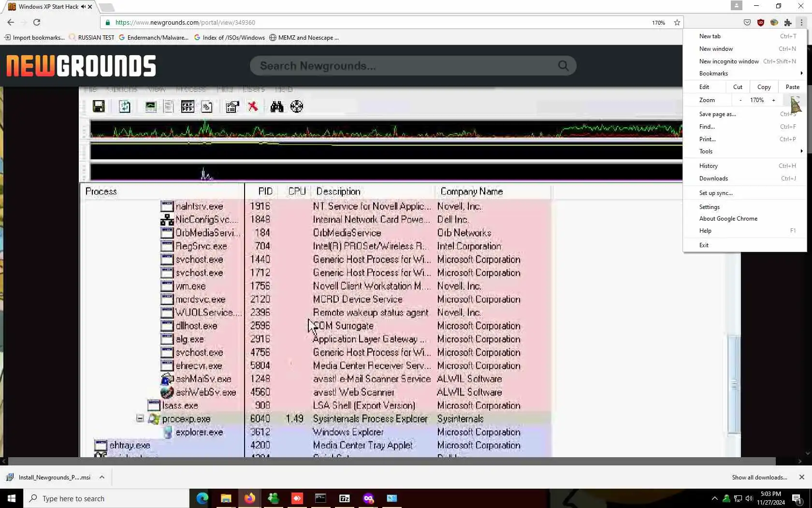This screenshot has width=812, height=508.
Task: Click the Kill Process red X icon
Action: [253, 106]
